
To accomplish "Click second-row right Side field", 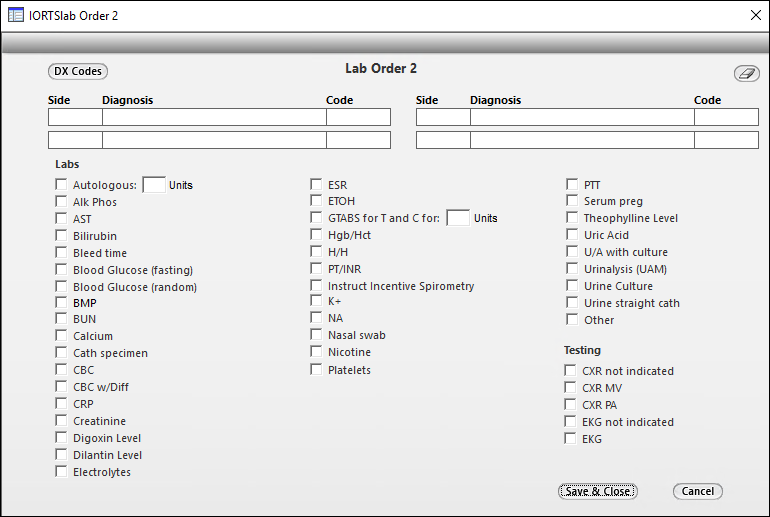I will pos(443,140).
